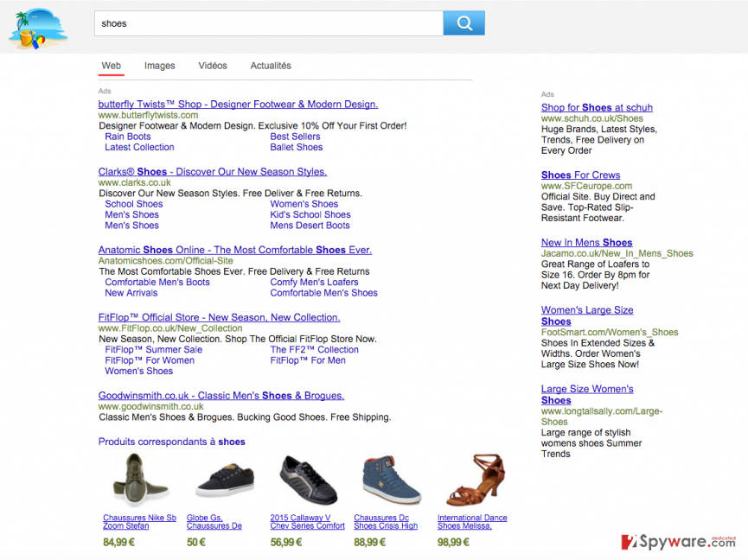Click the School Shoes sitelink
Image resolution: width=748 pixels, height=560 pixels.
point(133,204)
